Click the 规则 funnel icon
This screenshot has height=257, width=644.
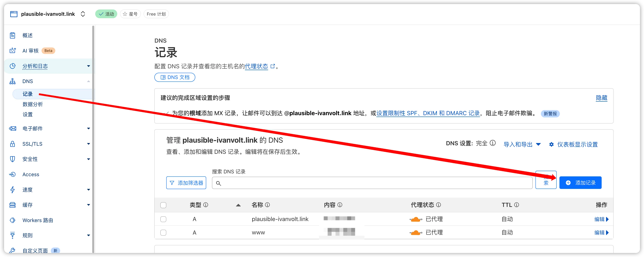tap(13, 235)
